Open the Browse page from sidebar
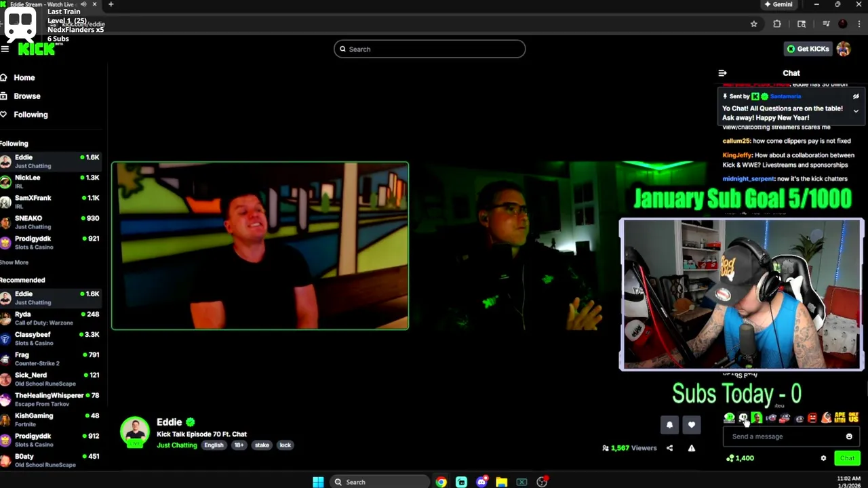Image resolution: width=868 pixels, height=488 pixels. click(21, 96)
